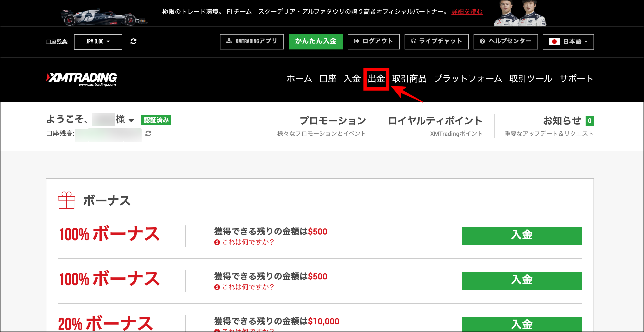The width and height of the screenshot is (644, 332).
Task: Click the 20% ボーナス heading
Action: pyautogui.click(x=105, y=323)
